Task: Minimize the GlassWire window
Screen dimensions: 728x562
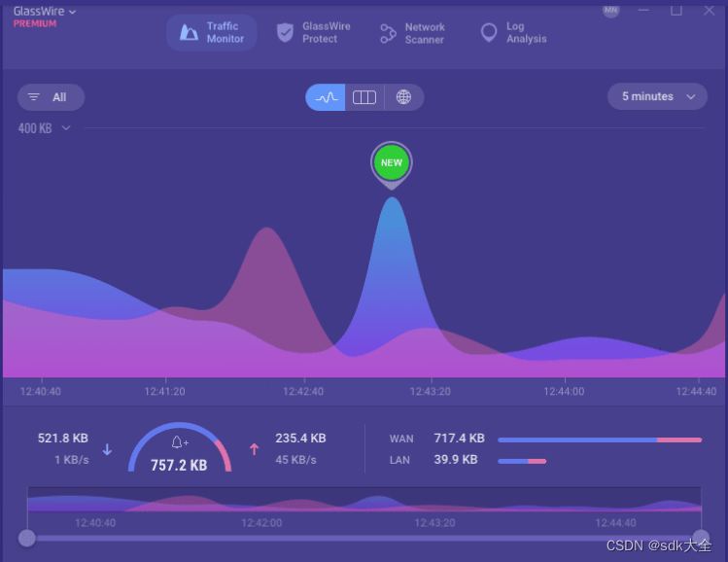Action: (x=643, y=10)
